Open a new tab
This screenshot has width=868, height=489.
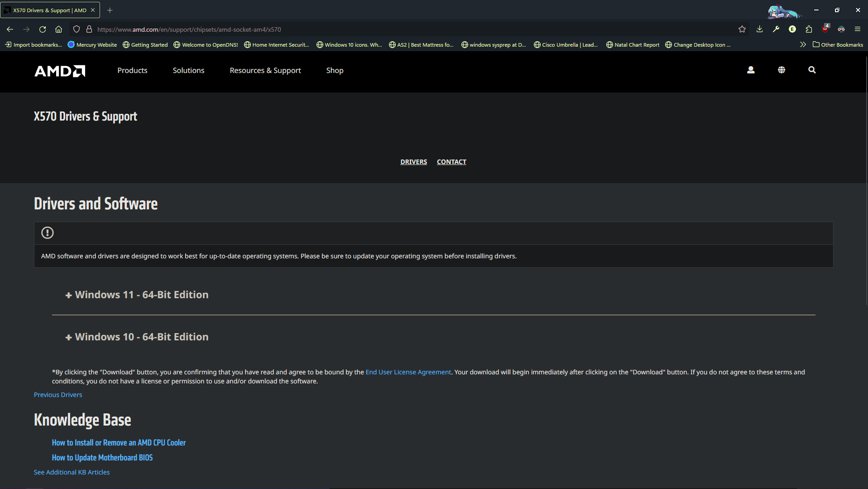click(110, 10)
